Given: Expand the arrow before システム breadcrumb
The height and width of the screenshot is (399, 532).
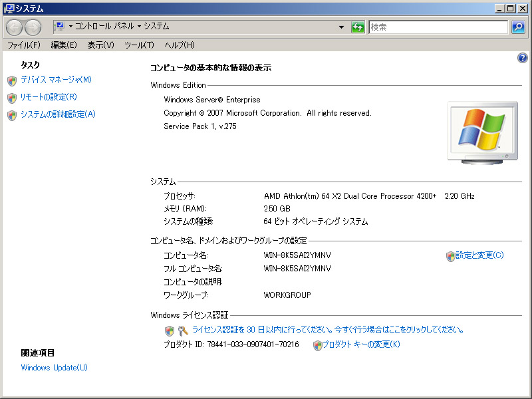Looking at the screenshot, I should pyautogui.click(x=139, y=26).
